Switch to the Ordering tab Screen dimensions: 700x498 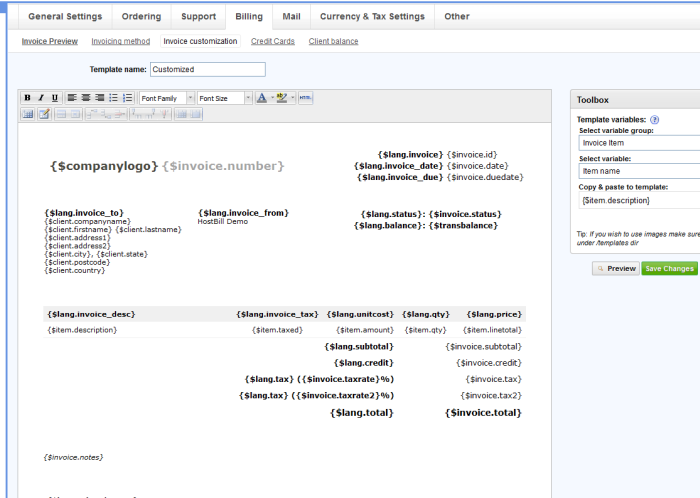click(142, 17)
